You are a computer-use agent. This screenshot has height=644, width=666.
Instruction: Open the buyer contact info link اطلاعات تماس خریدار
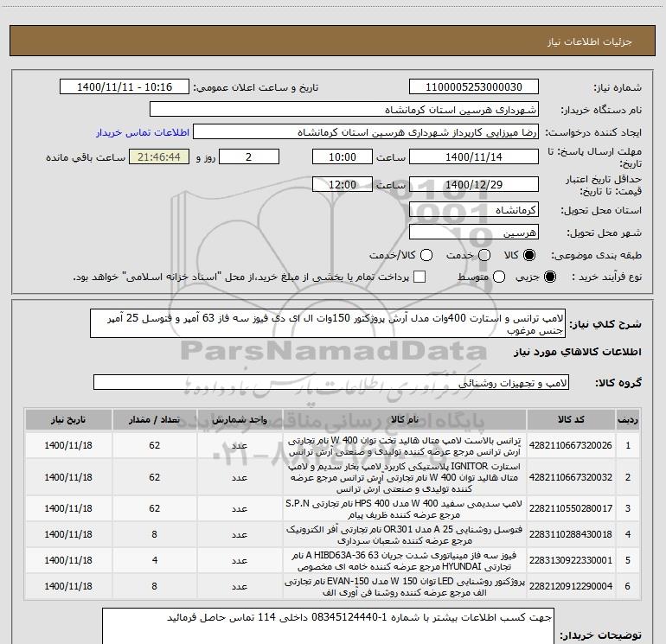point(143,132)
